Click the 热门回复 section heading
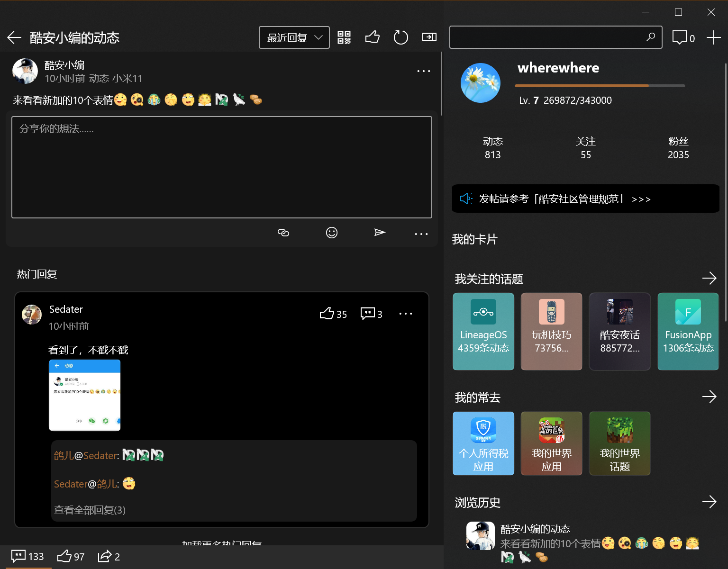The height and width of the screenshot is (569, 728). coord(37,274)
